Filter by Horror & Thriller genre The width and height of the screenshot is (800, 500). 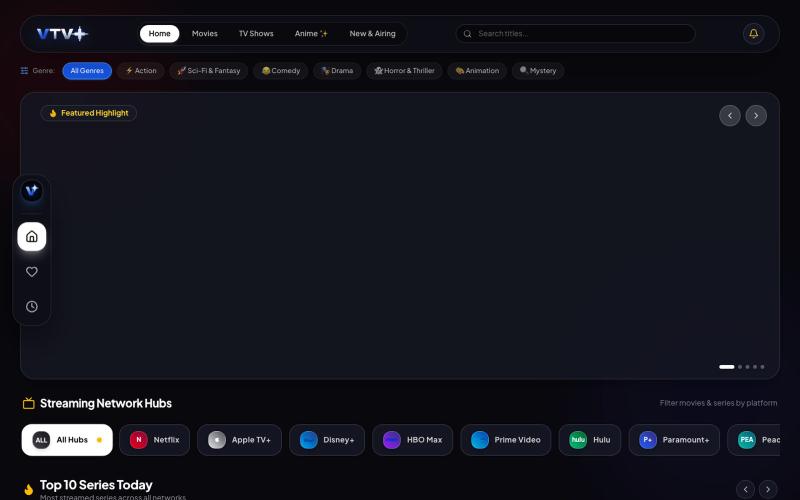[x=404, y=71]
